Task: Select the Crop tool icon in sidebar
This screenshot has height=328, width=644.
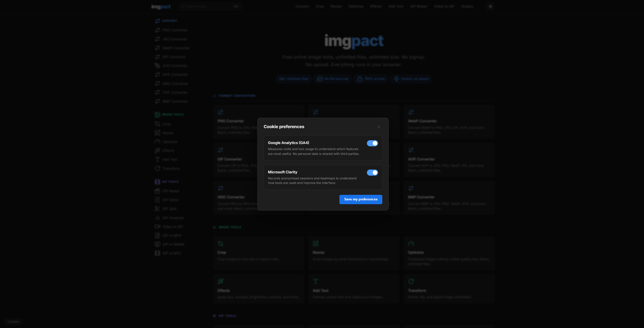Action: (157, 124)
